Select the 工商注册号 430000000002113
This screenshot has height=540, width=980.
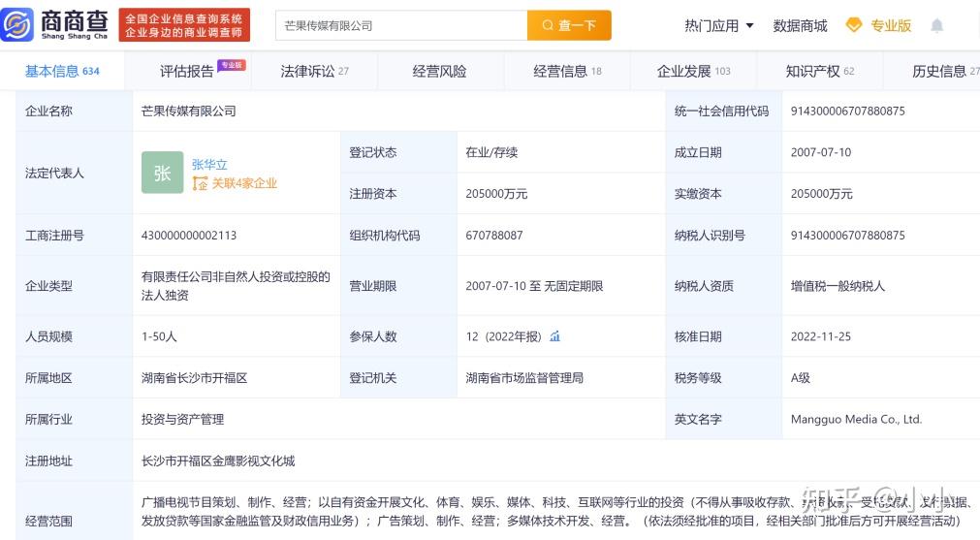click(x=189, y=235)
